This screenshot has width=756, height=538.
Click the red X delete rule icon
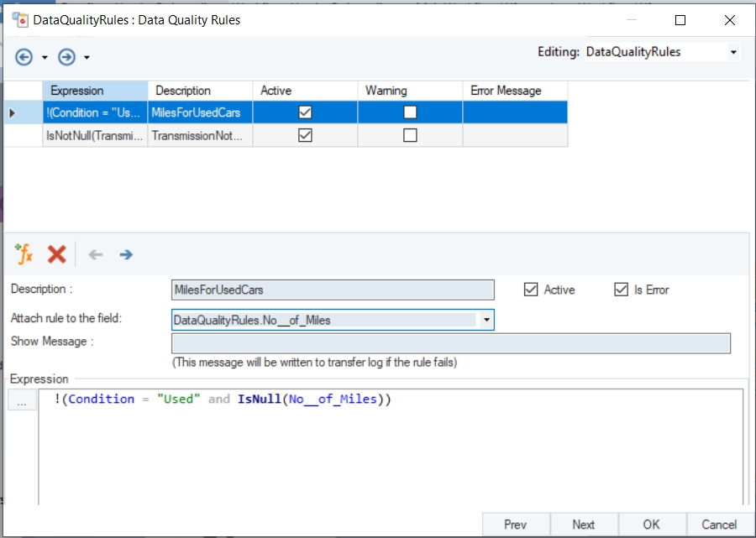click(56, 254)
